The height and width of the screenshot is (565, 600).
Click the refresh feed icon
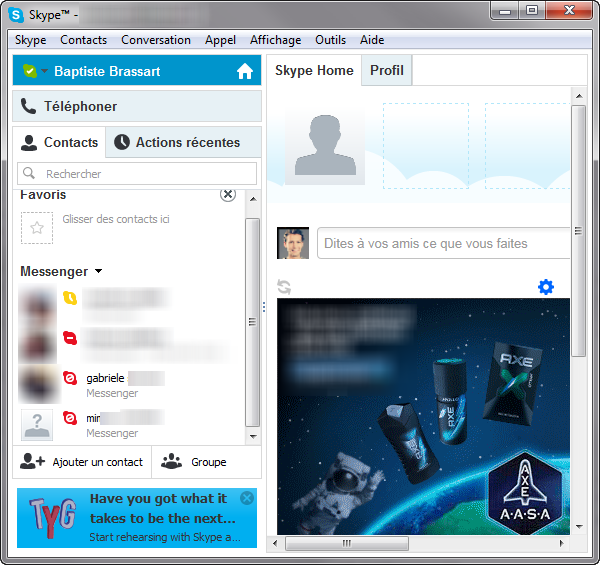click(x=284, y=287)
